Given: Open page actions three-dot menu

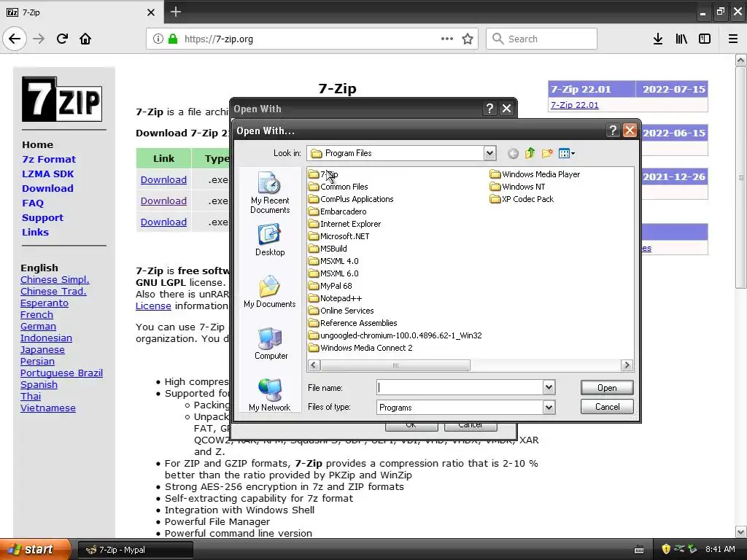Looking at the screenshot, I should pyautogui.click(x=447, y=39).
